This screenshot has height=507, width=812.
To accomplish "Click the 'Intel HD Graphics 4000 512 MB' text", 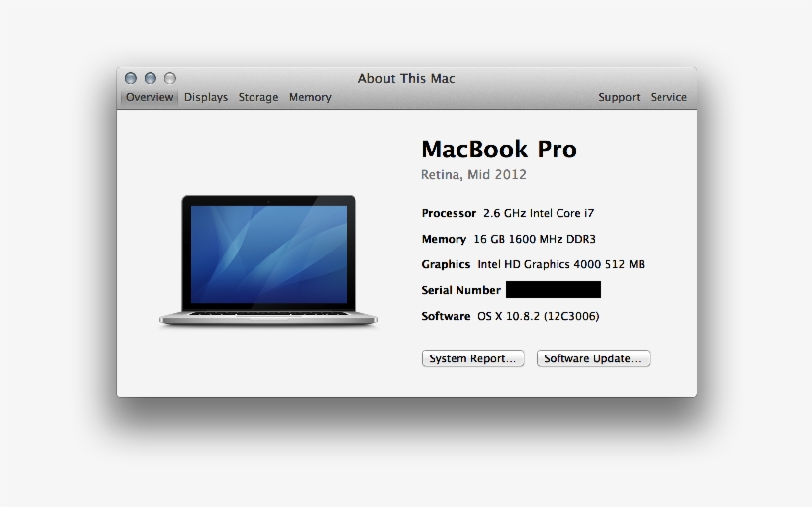I will [560, 264].
